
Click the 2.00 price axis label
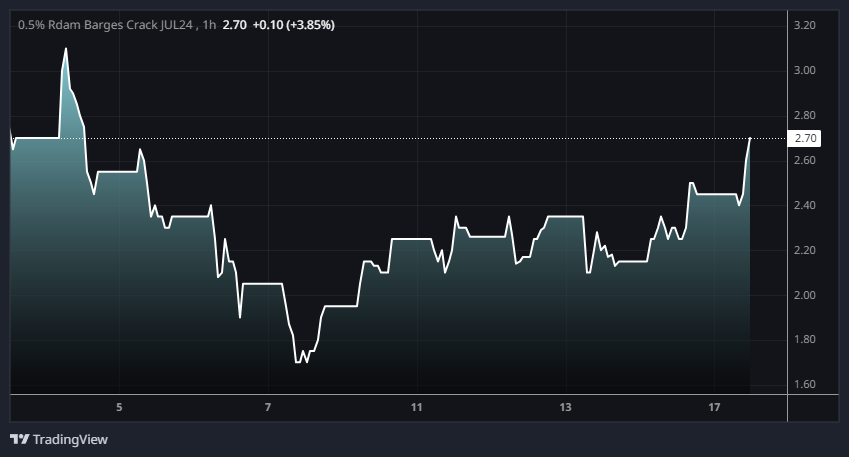[x=804, y=295]
